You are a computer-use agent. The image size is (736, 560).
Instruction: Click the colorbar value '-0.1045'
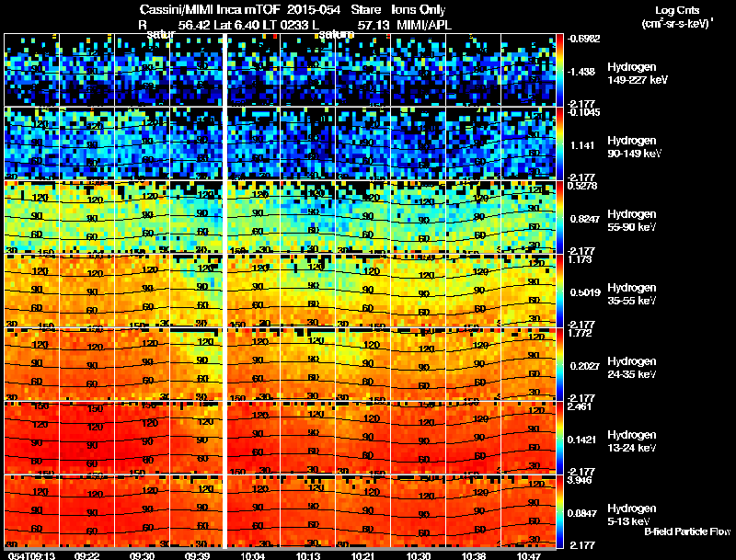pyautogui.click(x=583, y=112)
